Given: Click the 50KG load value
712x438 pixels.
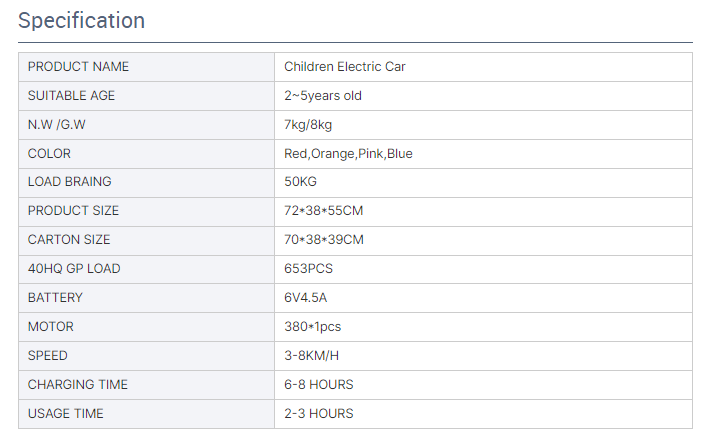Looking at the screenshot, I should 301,182.
